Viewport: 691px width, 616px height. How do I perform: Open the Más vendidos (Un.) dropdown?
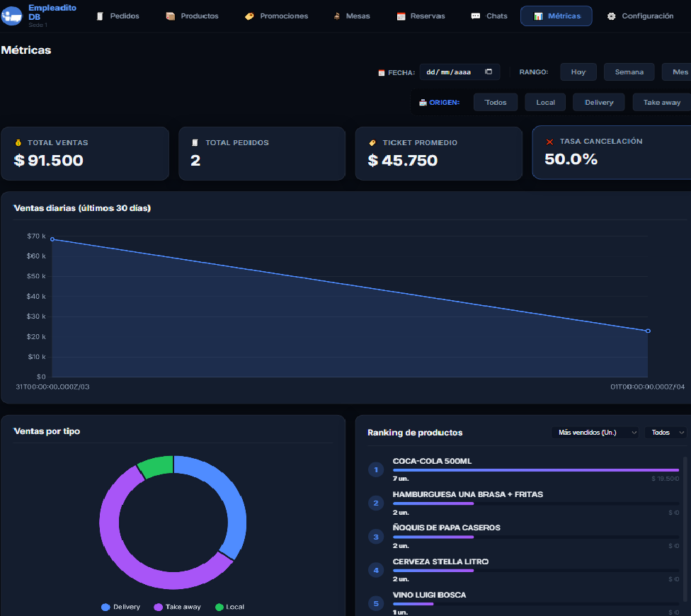[x=595, y=433]
